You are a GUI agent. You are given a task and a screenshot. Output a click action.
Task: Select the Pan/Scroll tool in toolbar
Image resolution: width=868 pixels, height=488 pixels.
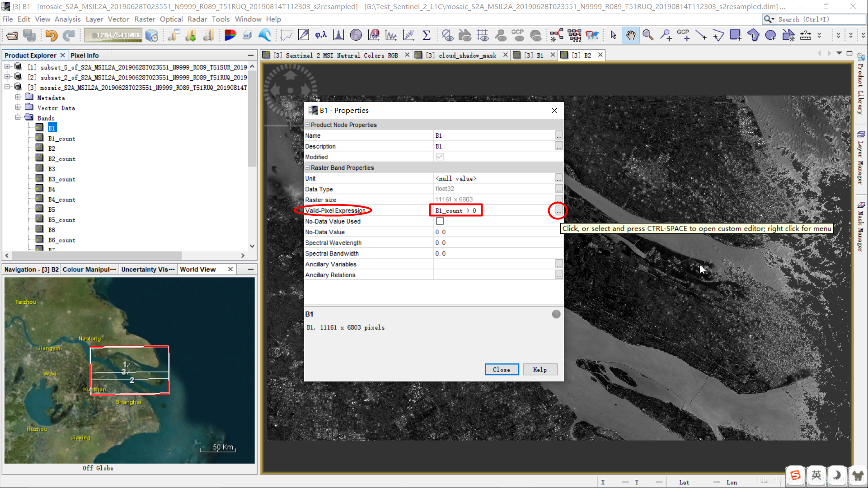[x=630, y=35]
